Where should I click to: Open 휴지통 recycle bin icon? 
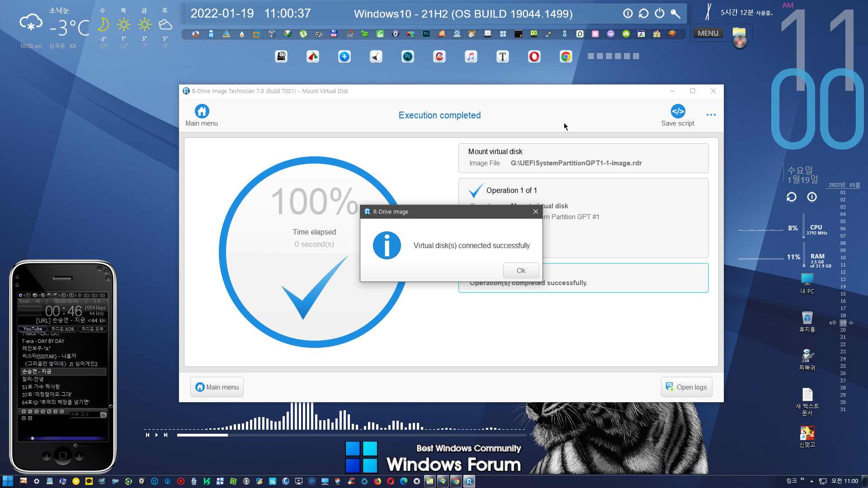[x=807, y=322]
